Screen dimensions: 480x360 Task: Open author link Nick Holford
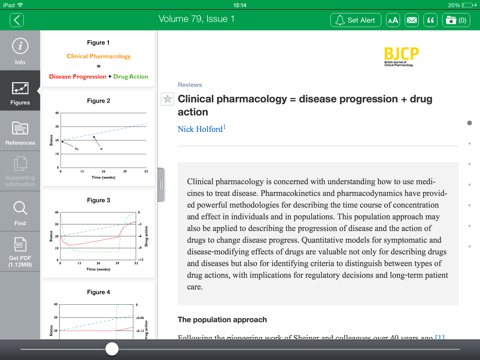click(x=201, y=129)
